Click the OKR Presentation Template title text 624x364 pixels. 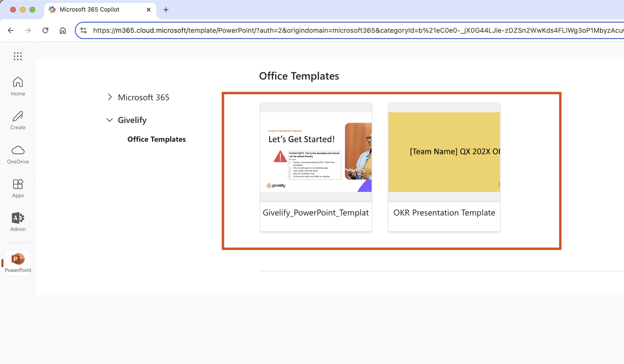pos(444,213)
